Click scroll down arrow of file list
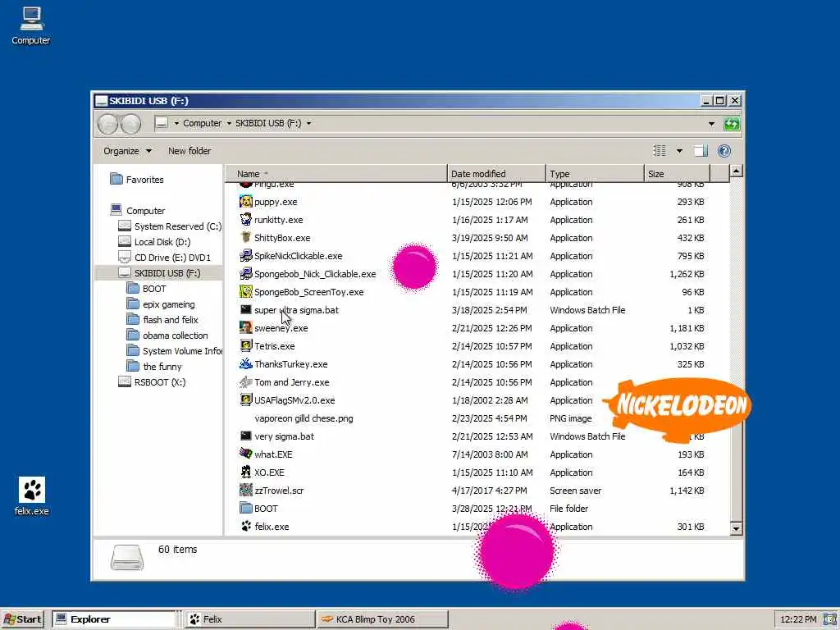Image resolution: width=840 pixels, height=630 pixels. click(x=737, y=528)
